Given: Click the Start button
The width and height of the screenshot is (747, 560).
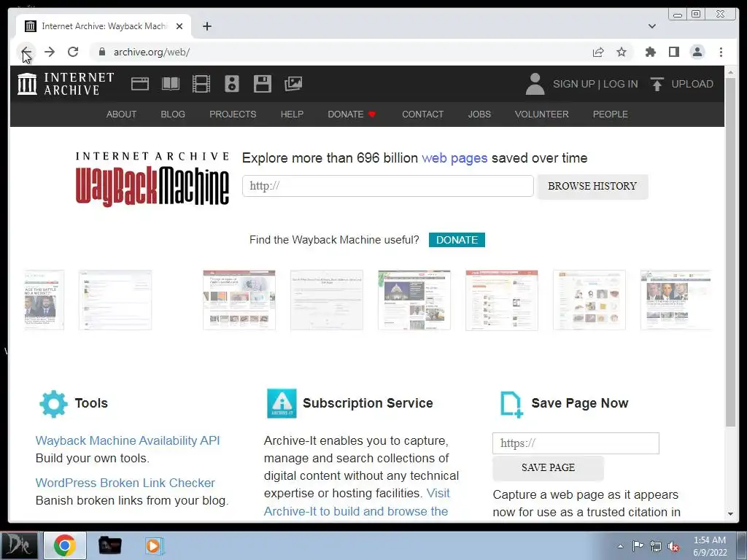Looking at the screenshot, I should (19, 545).
